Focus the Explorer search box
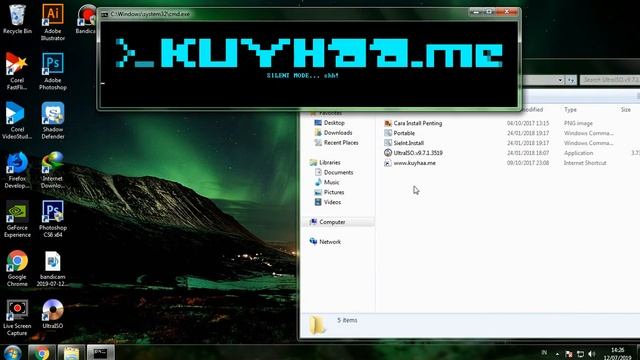 point(610,80)
